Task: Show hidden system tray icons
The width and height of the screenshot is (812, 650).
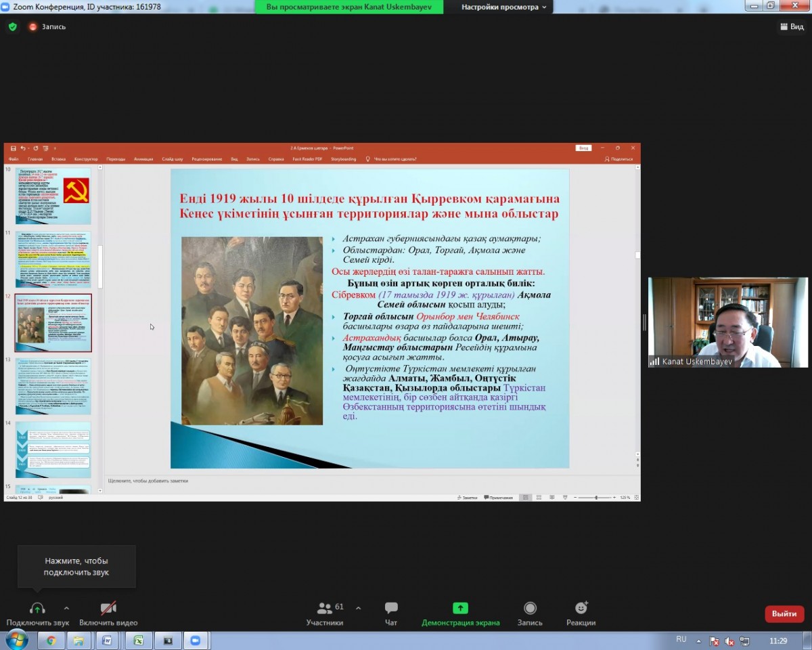Action: point(699,641)
